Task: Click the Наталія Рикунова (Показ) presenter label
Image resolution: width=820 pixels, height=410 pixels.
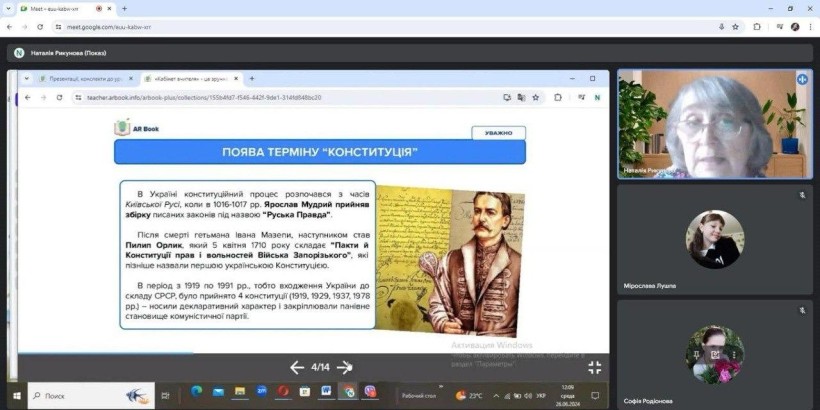Action: click(x=69, y=53)
